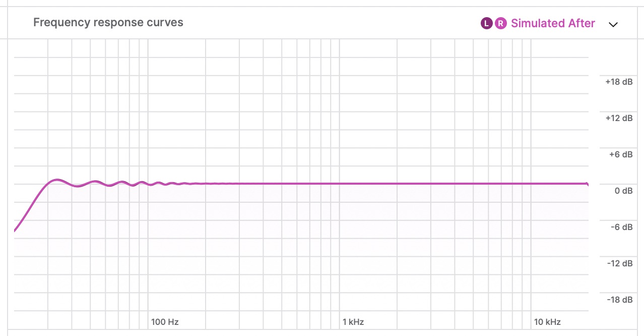Image resolution: width=644 pixels, height=336 pixels.
Task: Select the +18 dB axis label
Action: [x=619, y=82]
